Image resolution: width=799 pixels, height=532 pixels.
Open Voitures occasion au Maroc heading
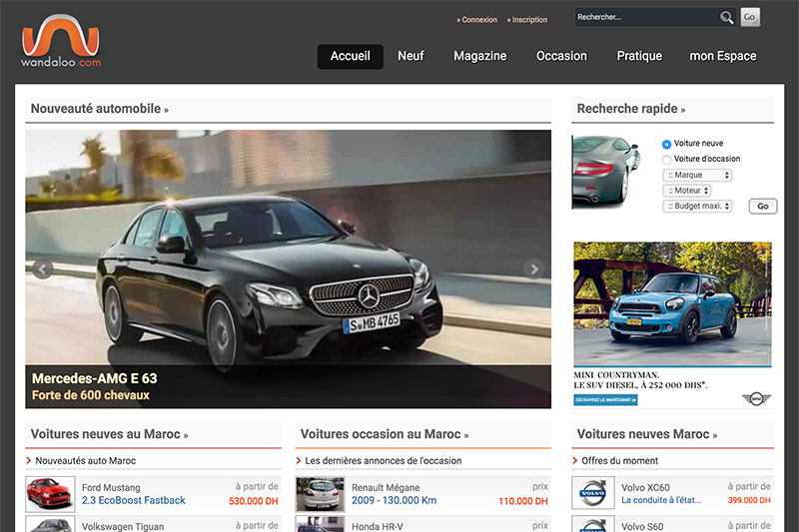[x=385, y=434]
